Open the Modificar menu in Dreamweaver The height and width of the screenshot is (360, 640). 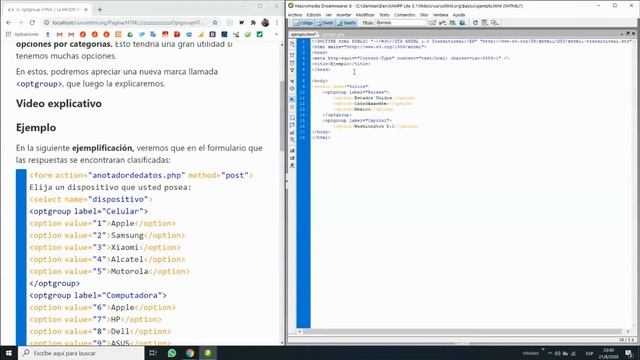[365, 15]
